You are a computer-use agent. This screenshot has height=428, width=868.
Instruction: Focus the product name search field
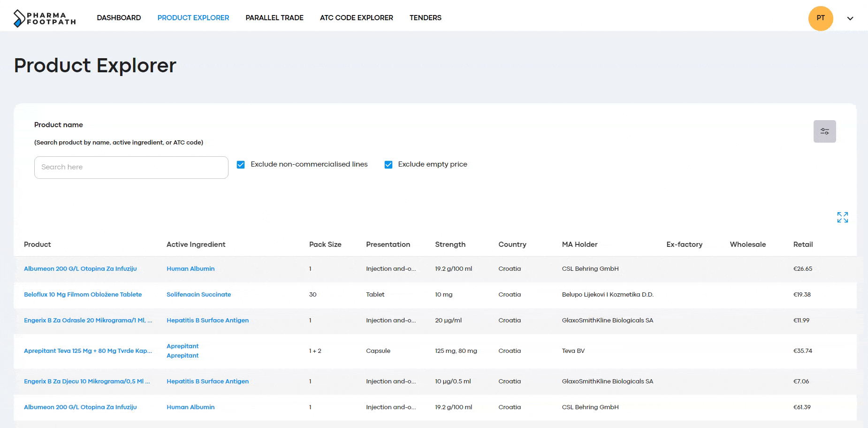pyautogui.click(x=131, y=168)
